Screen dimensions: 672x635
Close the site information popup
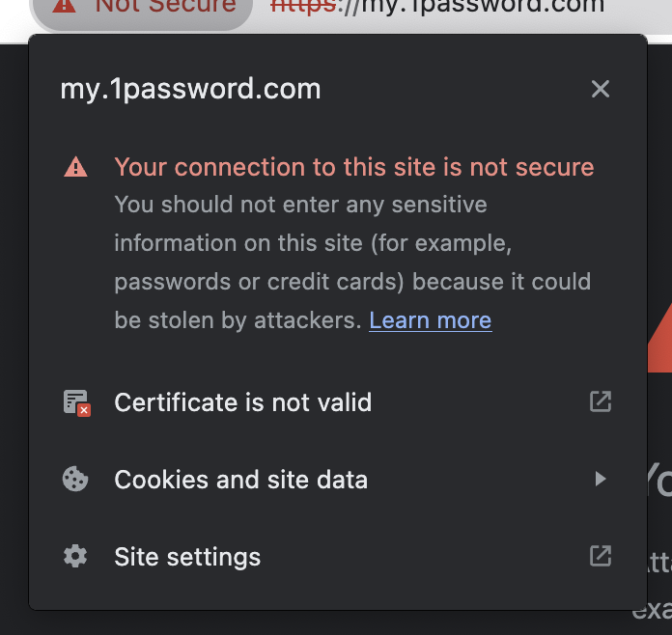(601, 90)
